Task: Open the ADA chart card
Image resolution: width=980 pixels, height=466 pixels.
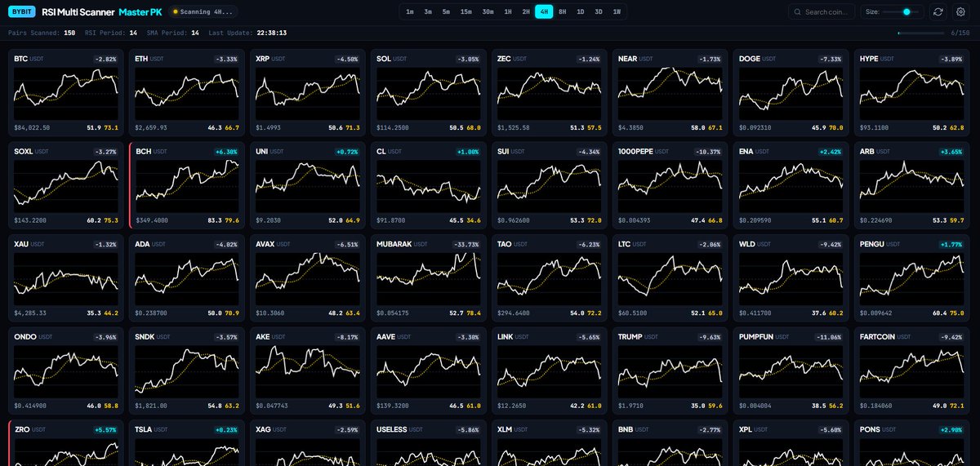Action: coord(187,277)
